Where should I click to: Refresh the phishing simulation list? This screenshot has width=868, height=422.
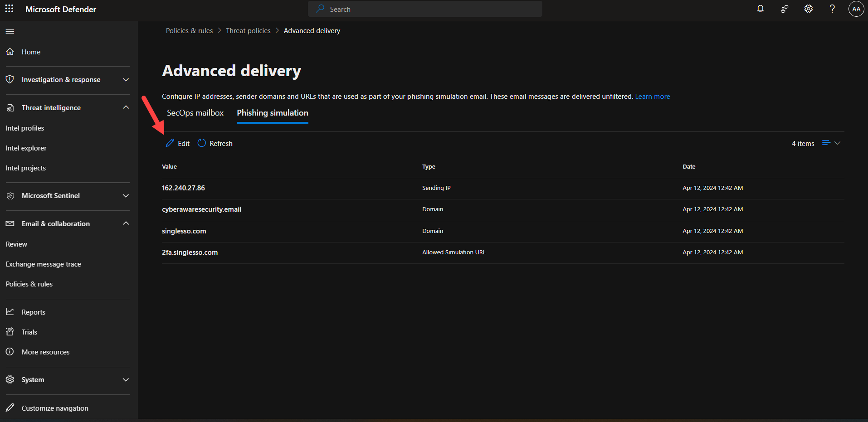point(215,143)
